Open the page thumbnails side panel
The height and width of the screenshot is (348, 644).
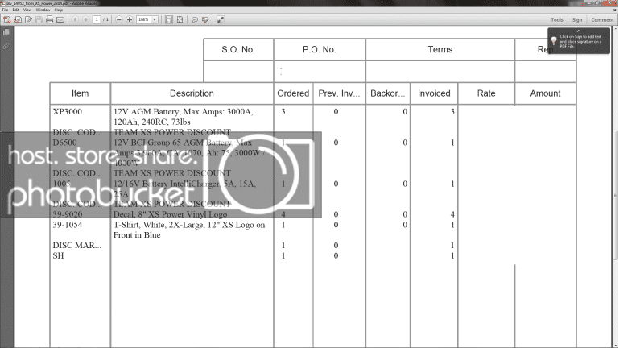(x=6, y=32)
